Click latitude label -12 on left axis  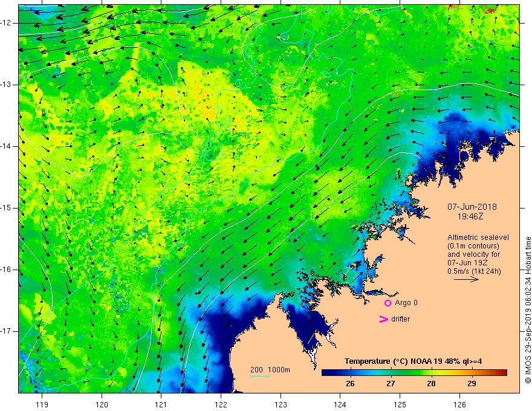(x=6, y=23)
